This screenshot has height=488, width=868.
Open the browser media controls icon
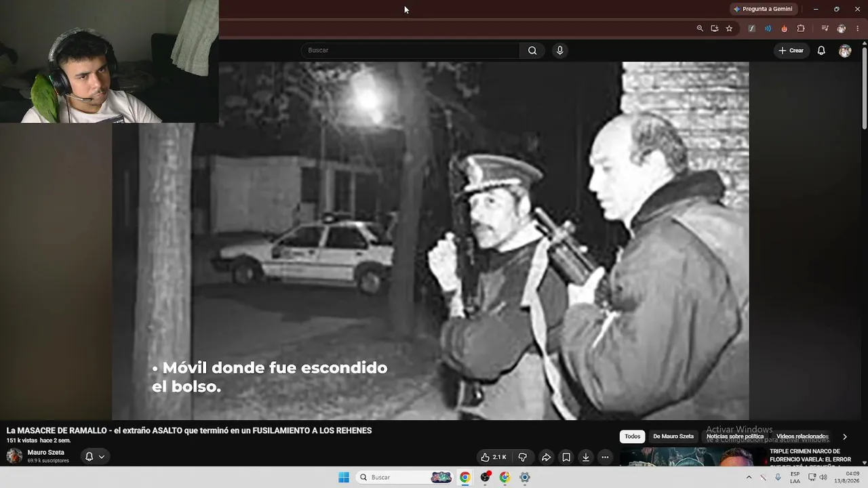(825, 28)
